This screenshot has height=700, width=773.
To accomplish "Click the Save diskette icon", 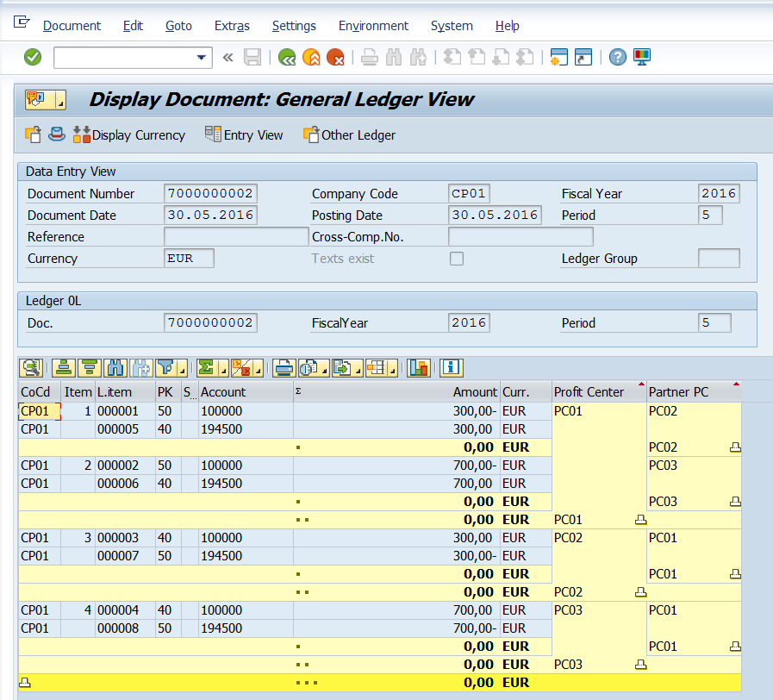I will (x=252, y=57).
